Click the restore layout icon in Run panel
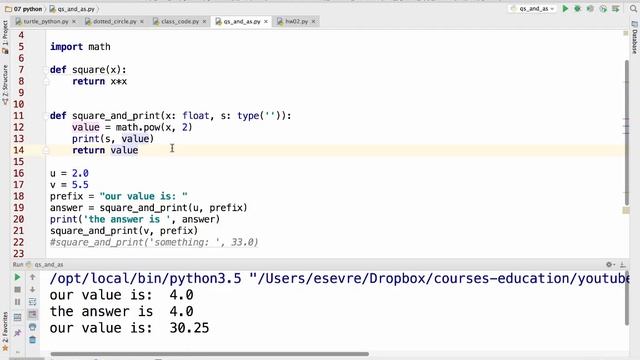 click(x=17, y=317)
